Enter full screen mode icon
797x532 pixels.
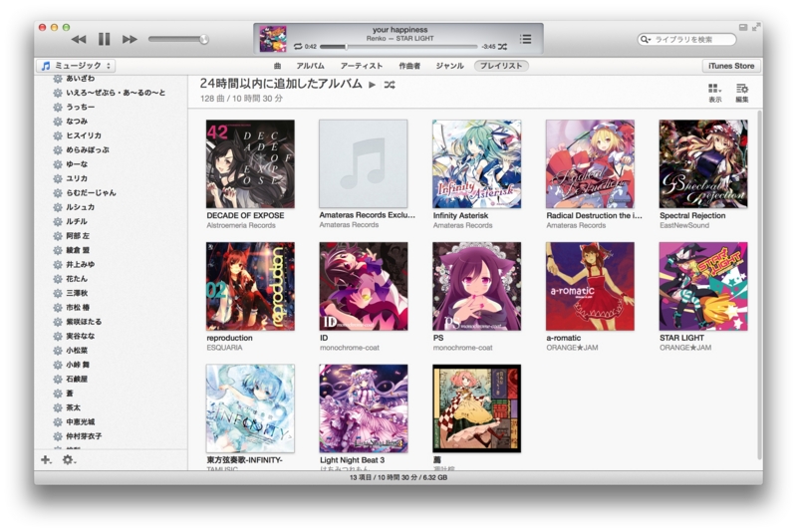(757, 27)
